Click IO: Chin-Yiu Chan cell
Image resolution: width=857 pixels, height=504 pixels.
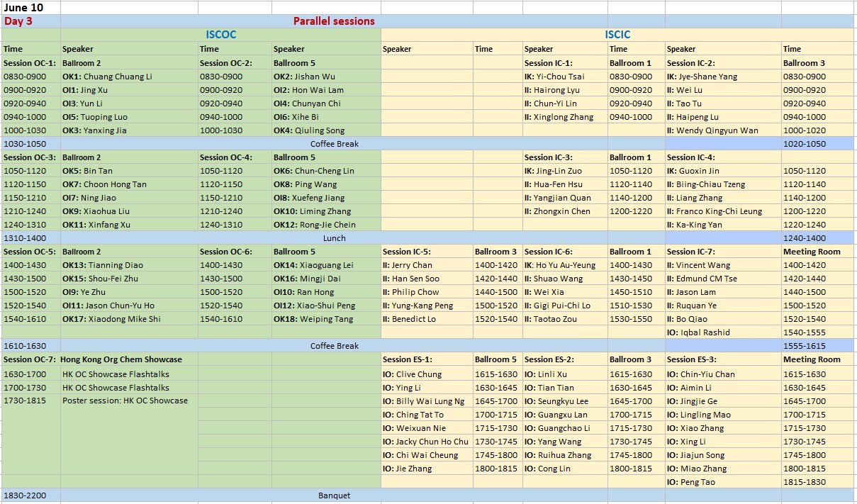(723, 374)
